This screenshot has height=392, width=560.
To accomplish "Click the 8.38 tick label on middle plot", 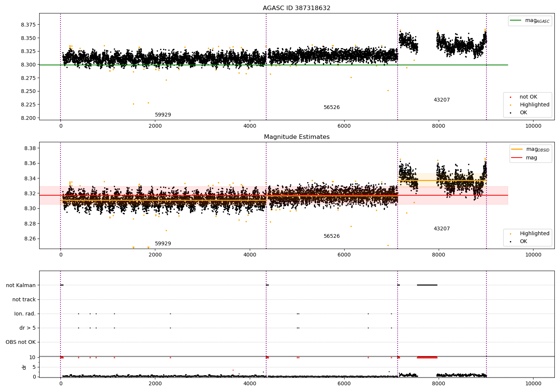I will coord(30,148).
